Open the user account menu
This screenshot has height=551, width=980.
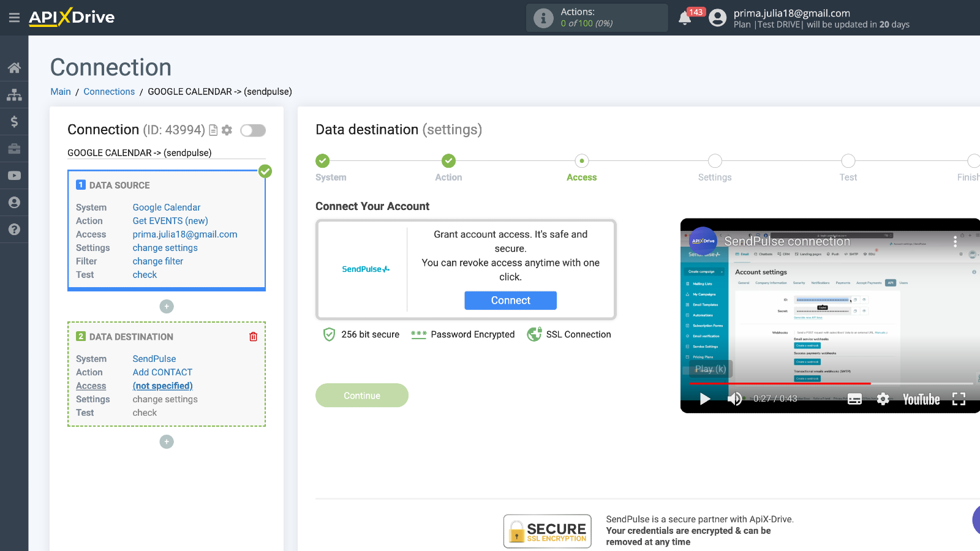[717, 18]
